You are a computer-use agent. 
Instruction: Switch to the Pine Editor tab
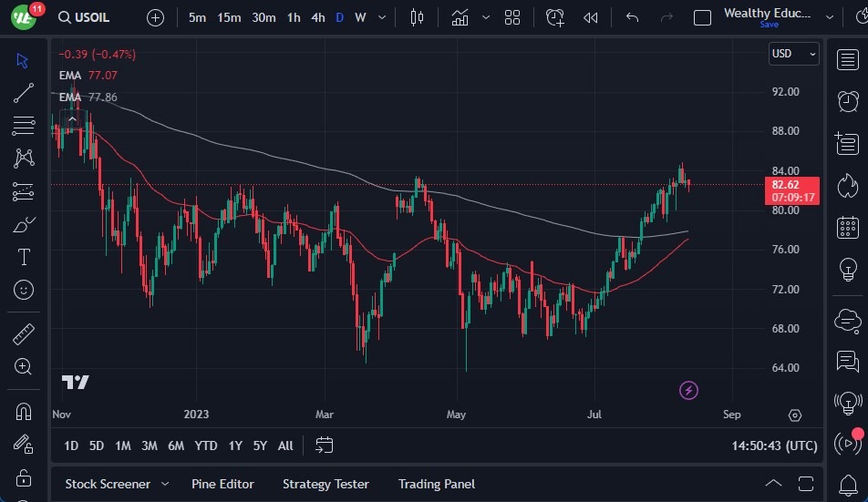(222, 484)
